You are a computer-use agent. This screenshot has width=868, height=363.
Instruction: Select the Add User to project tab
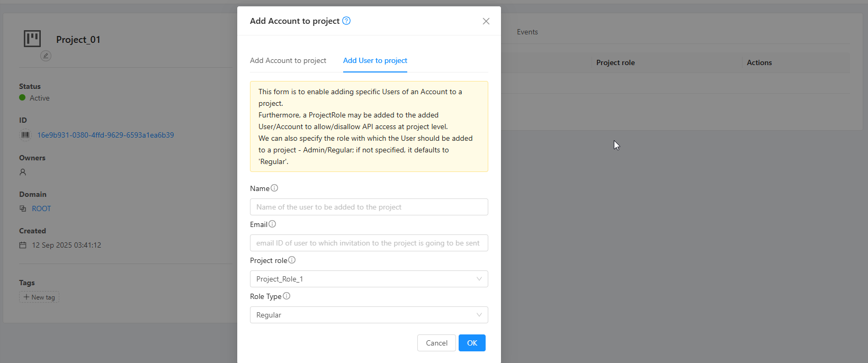375,60
